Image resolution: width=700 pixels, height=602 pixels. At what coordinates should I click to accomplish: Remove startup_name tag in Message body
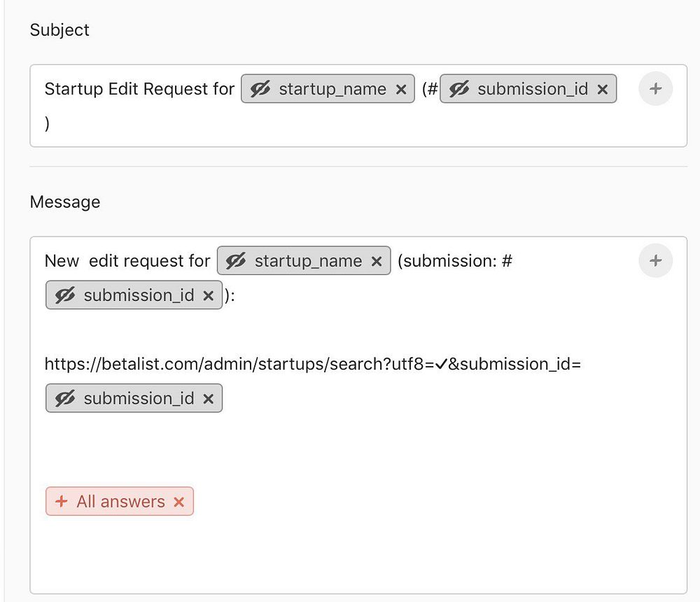pyautogui.click(x=377, y=261)
